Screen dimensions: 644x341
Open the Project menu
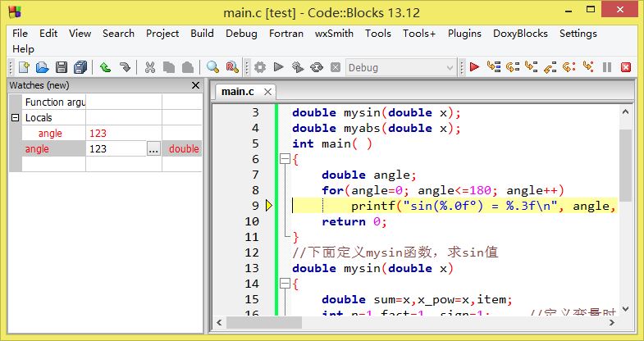162,34
